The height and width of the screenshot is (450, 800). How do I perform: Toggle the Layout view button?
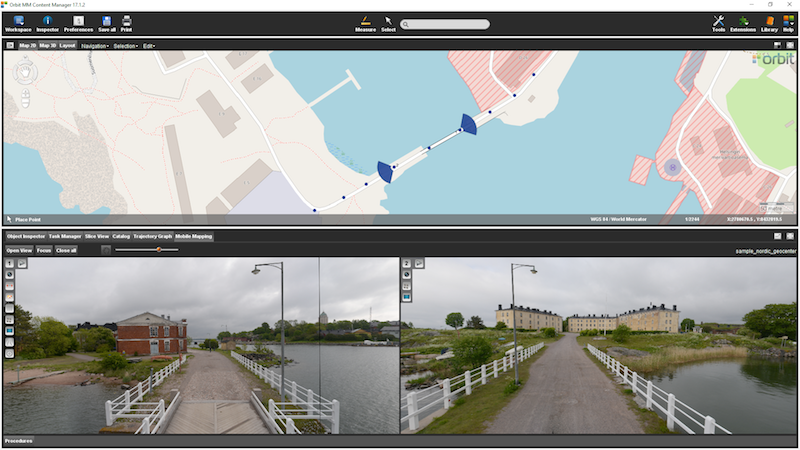coord(67,45)
